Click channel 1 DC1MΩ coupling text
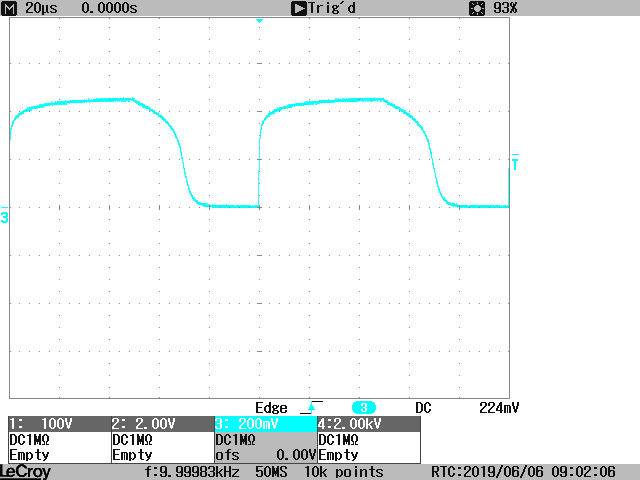This screenshot has height=480, width=640. point(29,440)
